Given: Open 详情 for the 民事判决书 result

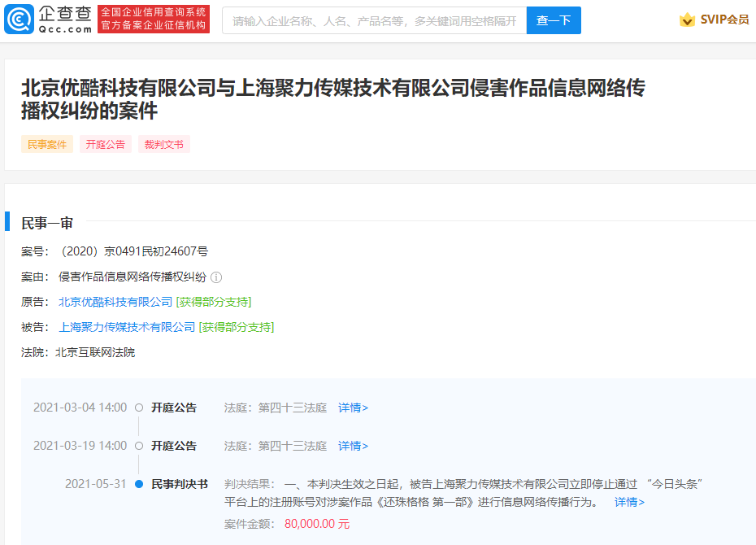Looking at the screenshot, I should click(629, 502).
